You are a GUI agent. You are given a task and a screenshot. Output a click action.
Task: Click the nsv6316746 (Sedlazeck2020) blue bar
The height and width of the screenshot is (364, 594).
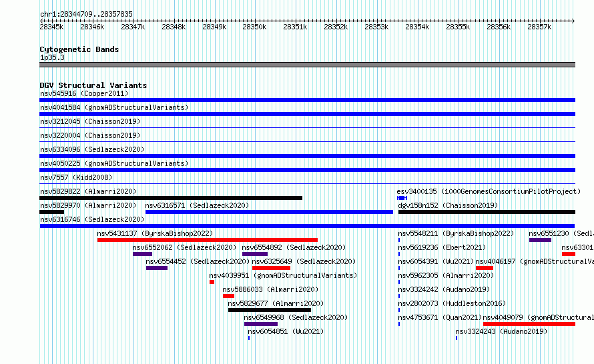[307, 226]
